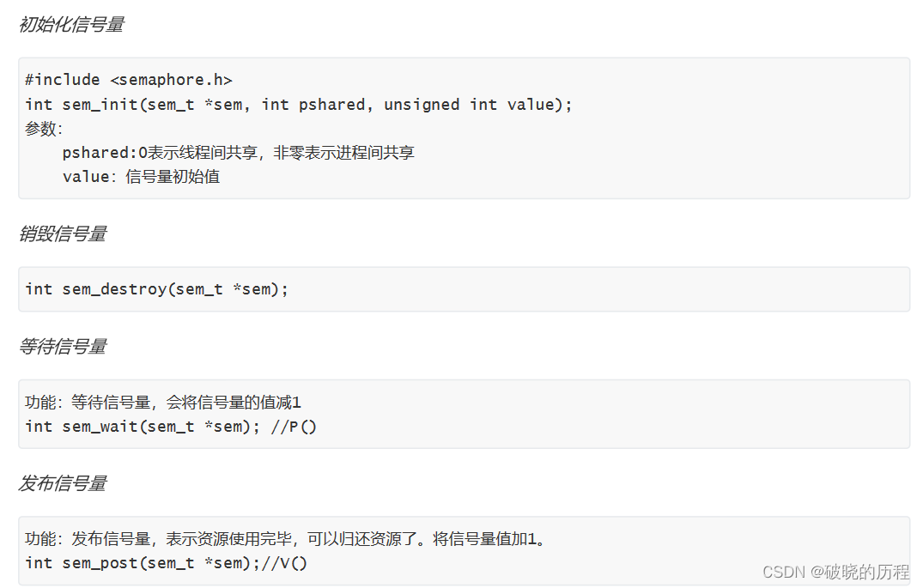Click the value: 信号量初始值 line
The width and height of the screenshot is (923, 588).
pyautogui.click(x=142, y=177)
